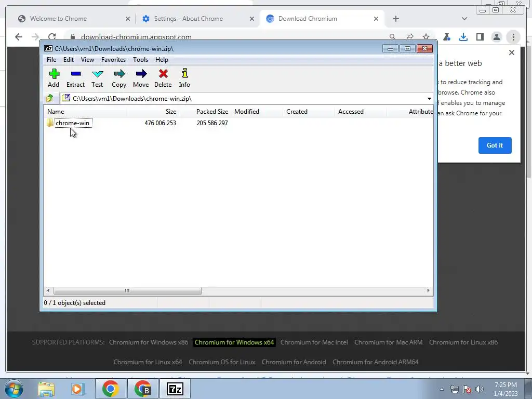This screenshot has width=532, height=399.
Task: Show hidden tray icons arrow
Action: (x=442, y=389)
